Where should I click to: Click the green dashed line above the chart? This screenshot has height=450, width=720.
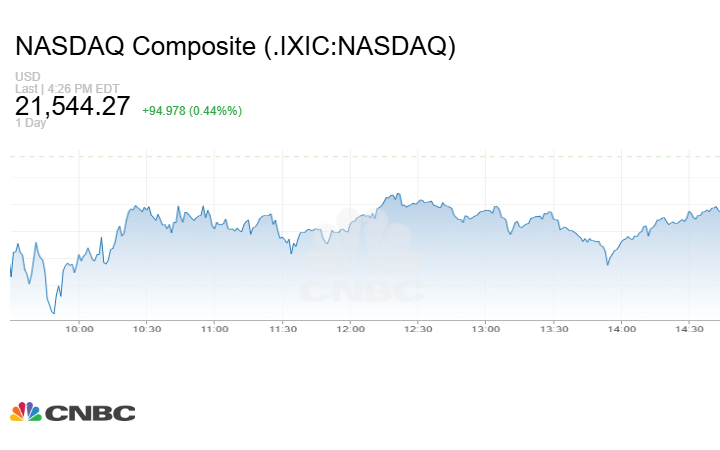click(x=360, y=156)
